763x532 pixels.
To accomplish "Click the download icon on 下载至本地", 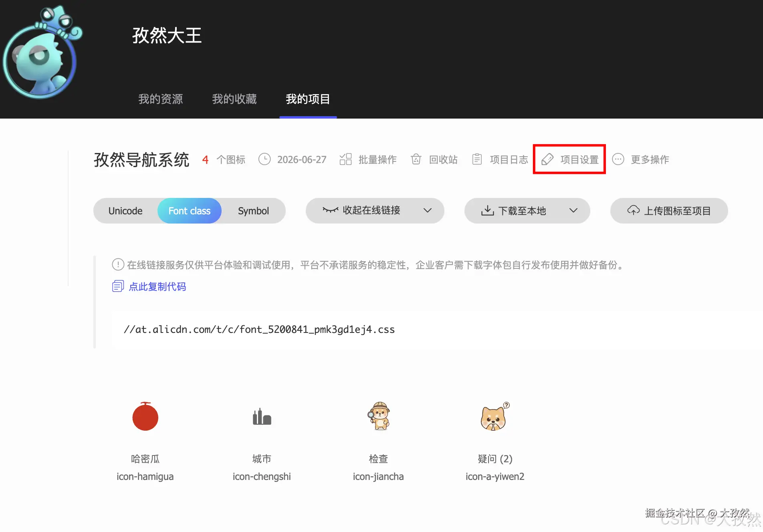I will coord(487,210).
